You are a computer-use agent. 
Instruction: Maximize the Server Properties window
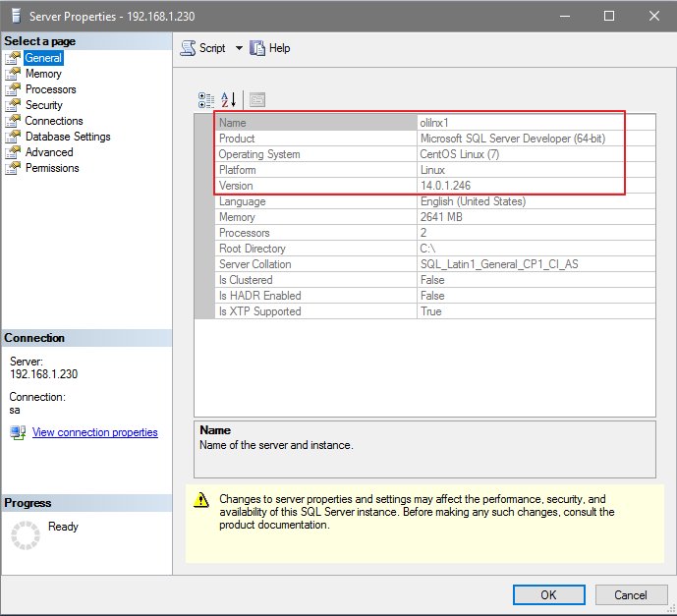609,16
